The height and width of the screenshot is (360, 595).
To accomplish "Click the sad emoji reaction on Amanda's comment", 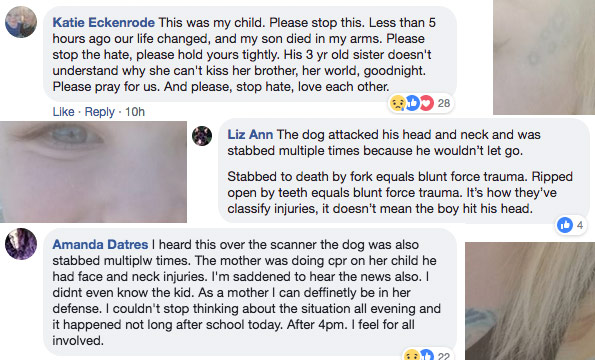I will 411,355.
